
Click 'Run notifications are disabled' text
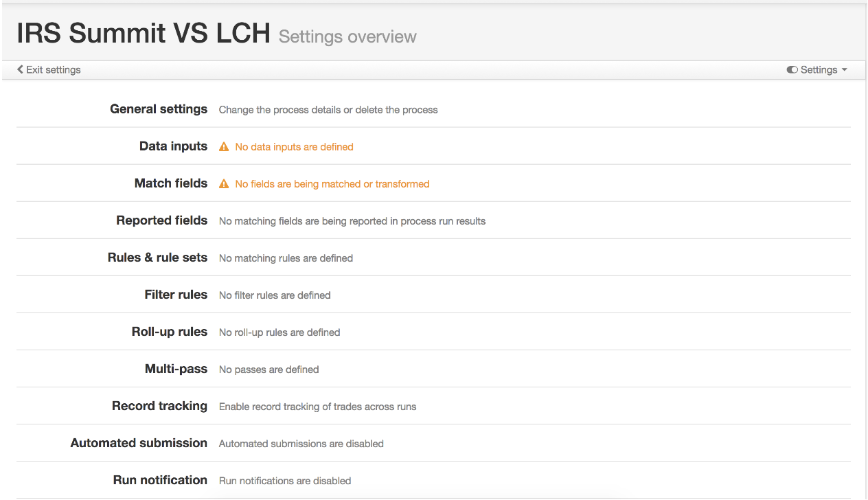[285, 481]
